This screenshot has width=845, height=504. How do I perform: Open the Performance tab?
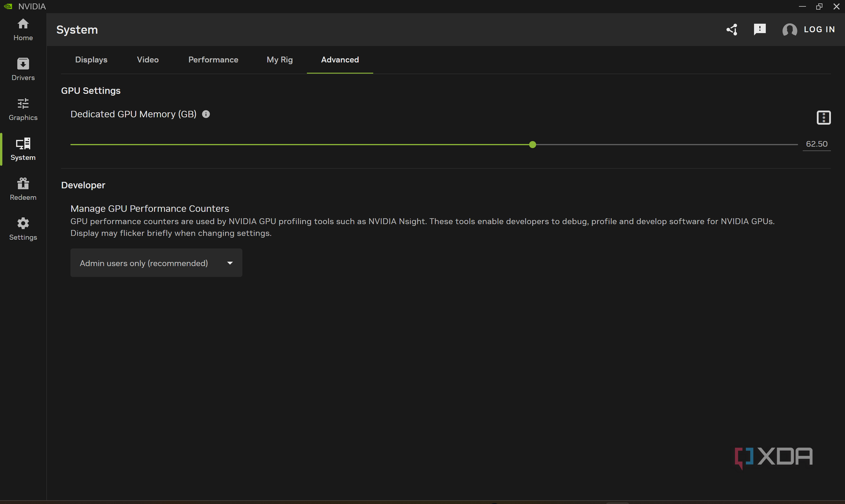point(213,60)
